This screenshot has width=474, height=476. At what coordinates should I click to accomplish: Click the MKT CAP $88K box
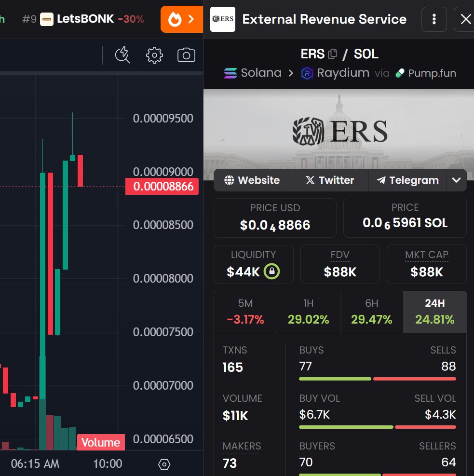tap(427, 264)
